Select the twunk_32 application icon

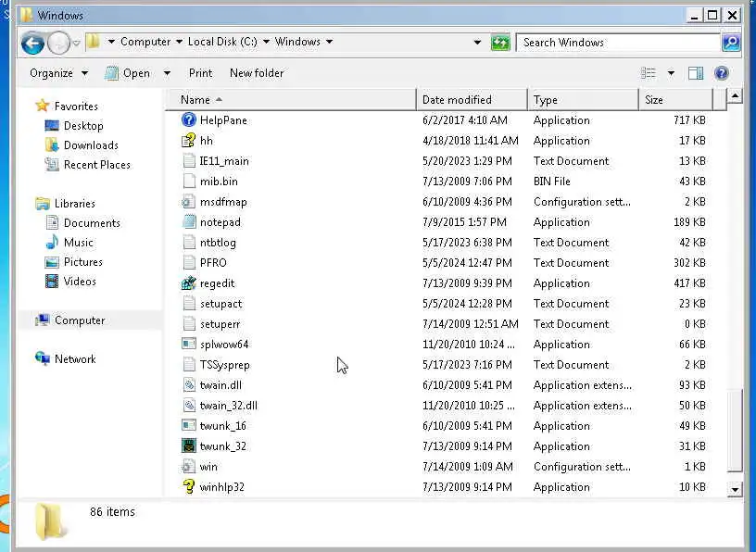(x=188, y=445)
